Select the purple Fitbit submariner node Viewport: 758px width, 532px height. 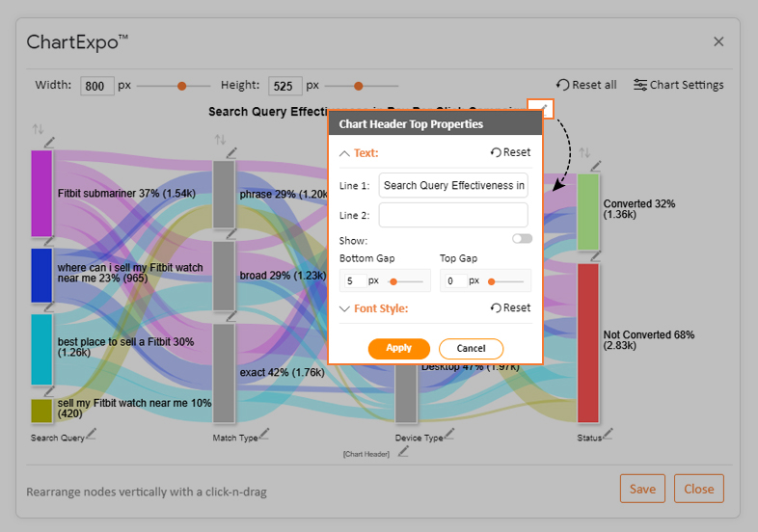(41, 194)
